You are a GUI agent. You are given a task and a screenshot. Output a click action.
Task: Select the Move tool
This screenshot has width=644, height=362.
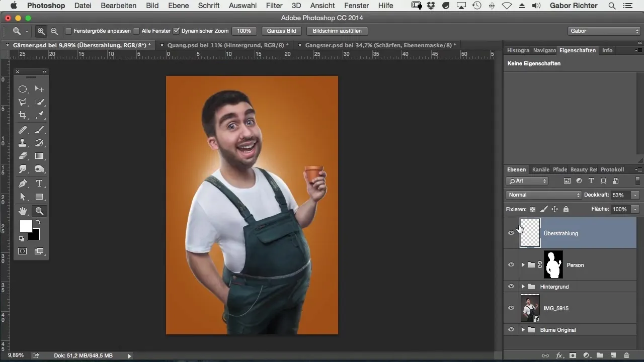coord(39,89)
